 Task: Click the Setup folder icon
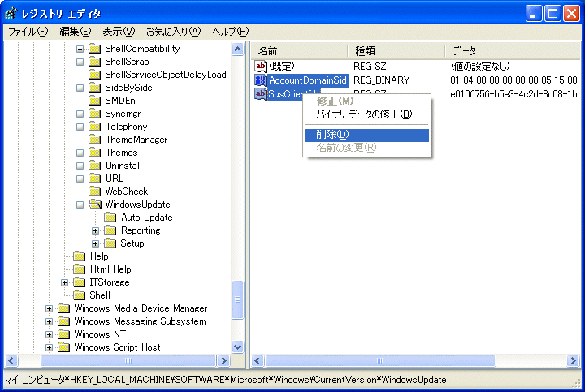[x=110, y=243]
